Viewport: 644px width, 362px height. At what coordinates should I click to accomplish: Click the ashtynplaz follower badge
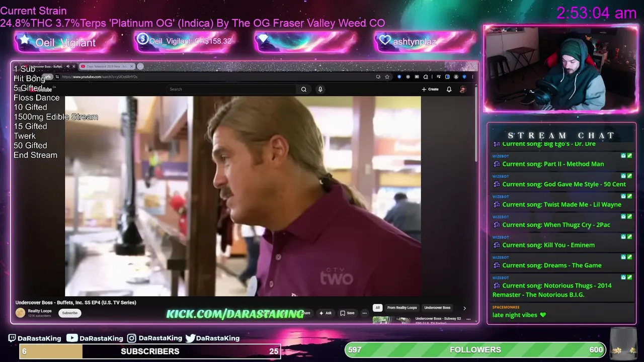point(425,41)
